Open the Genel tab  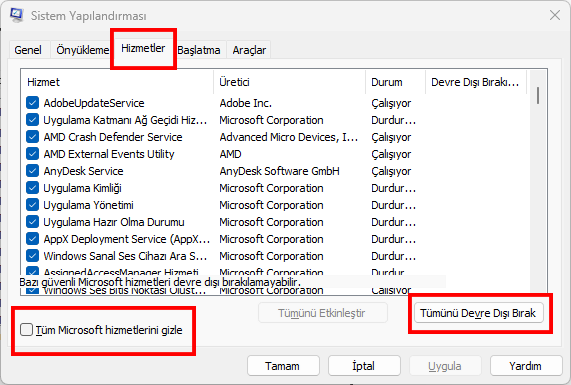coord(28,50)
